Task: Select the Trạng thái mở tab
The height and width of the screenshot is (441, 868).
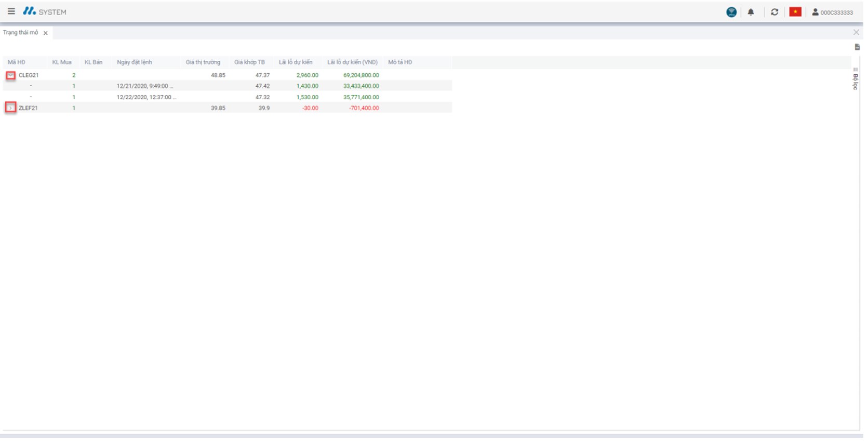Action: (21, 33)
